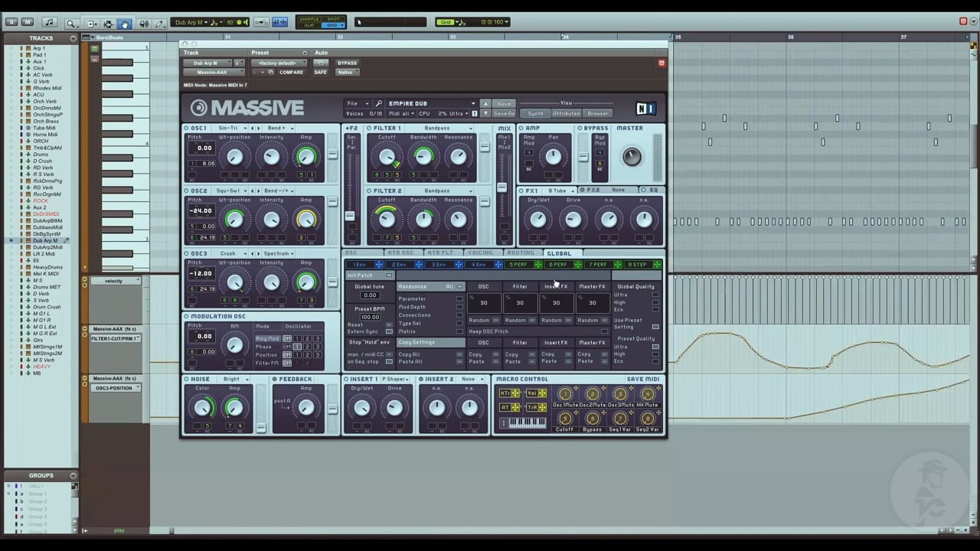The image size is (980, 551).
Task: Click the mini keyboard in Macro Control
Action: [x=528, y=422]
